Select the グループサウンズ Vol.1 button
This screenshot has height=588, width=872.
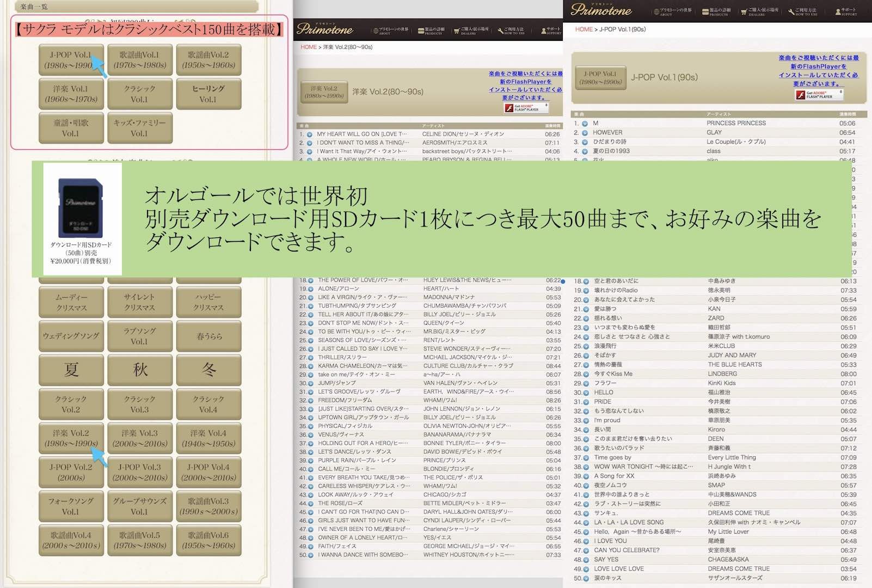tap(140, 506)
